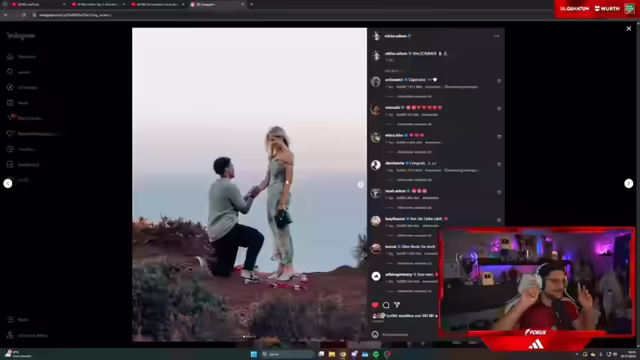
Task: Click the Instagram logo in the sidebar
Action: pyautogui.click(x=21, y=36)
